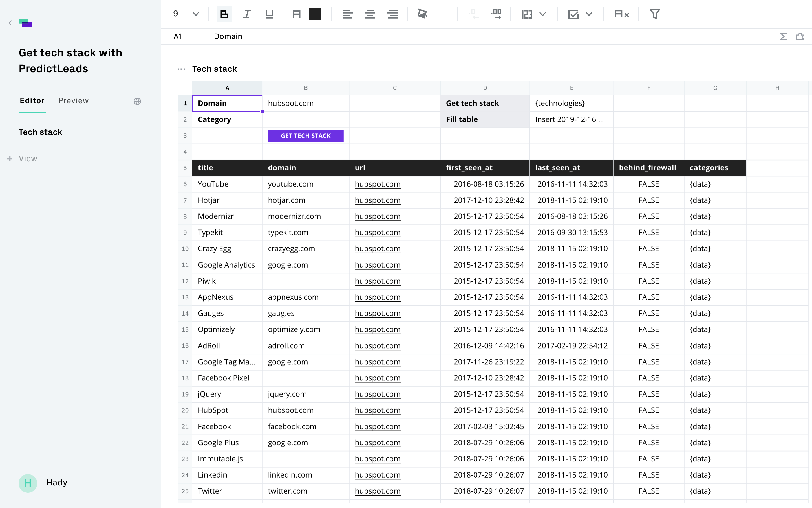The width and height of the screenshot is (812, 508).
Task: Click the 'Tech stack' sheet heading
Action: (x=214, y=69)
